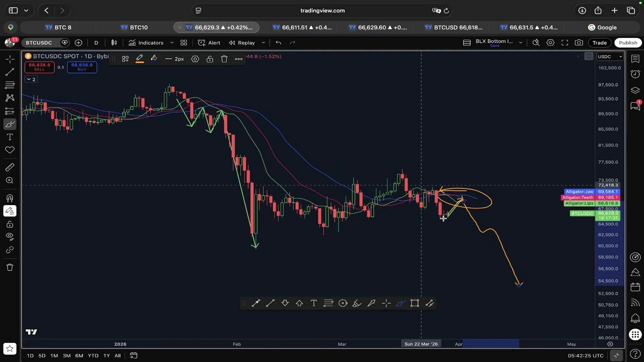
Task: Select the zoom in tool
Action: 10,181
